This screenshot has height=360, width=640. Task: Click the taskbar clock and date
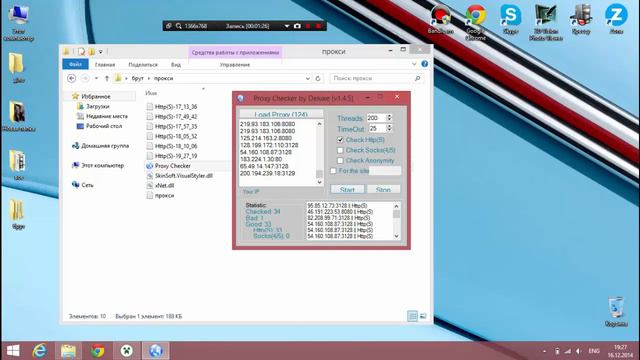point(620,351)
